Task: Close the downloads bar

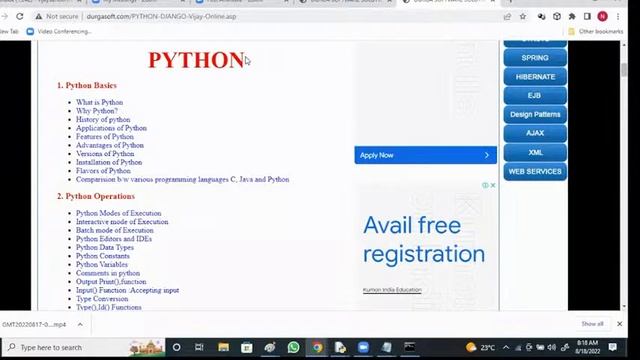Action: pyautogui.click(x=620, y=324)
